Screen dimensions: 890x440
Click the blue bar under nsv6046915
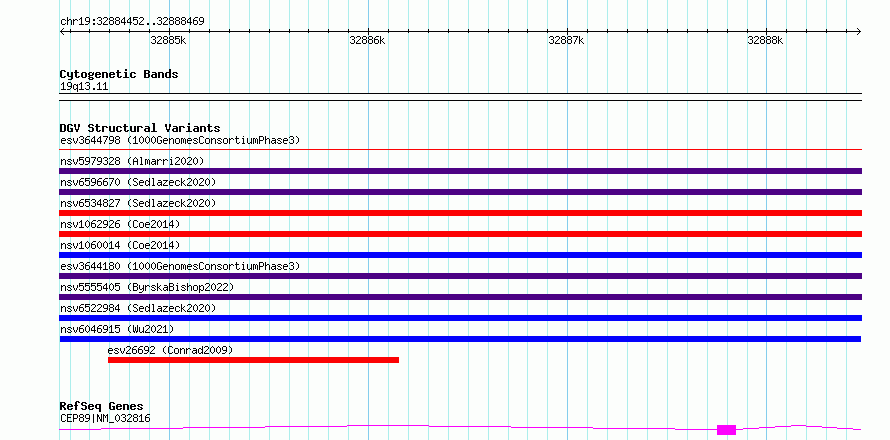[460, 339]
